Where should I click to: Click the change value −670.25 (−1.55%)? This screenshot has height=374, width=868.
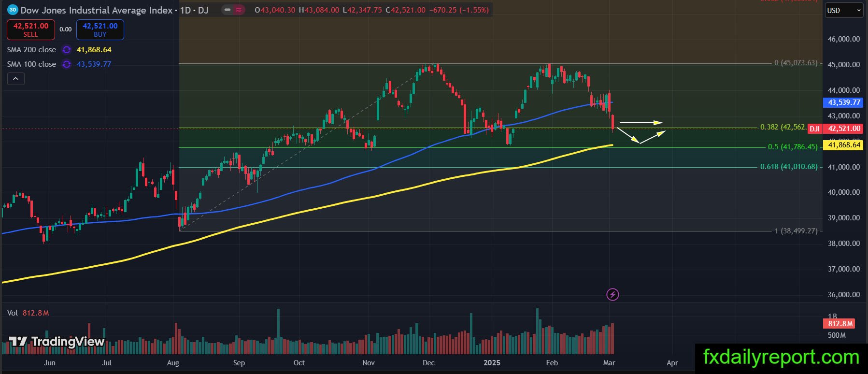pos(459,10)
